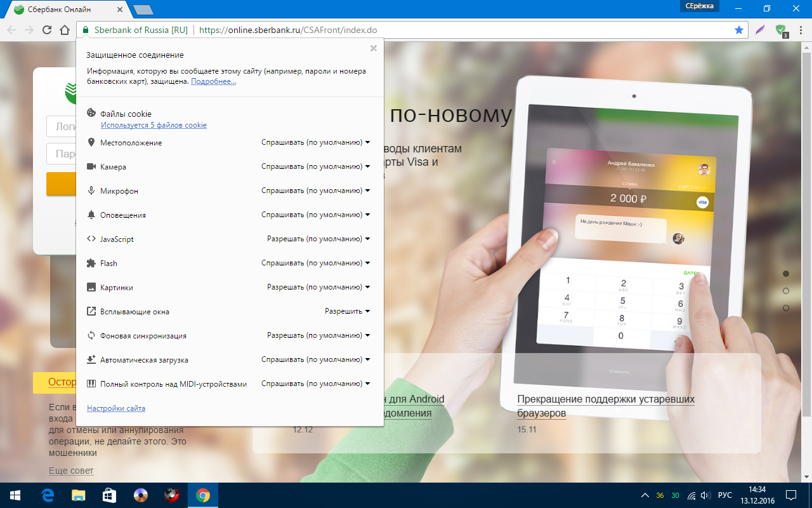This screenshot has height=508, width=812.
Task: Open Chrome's three-dot menu
Action: (x=801, y=30)
